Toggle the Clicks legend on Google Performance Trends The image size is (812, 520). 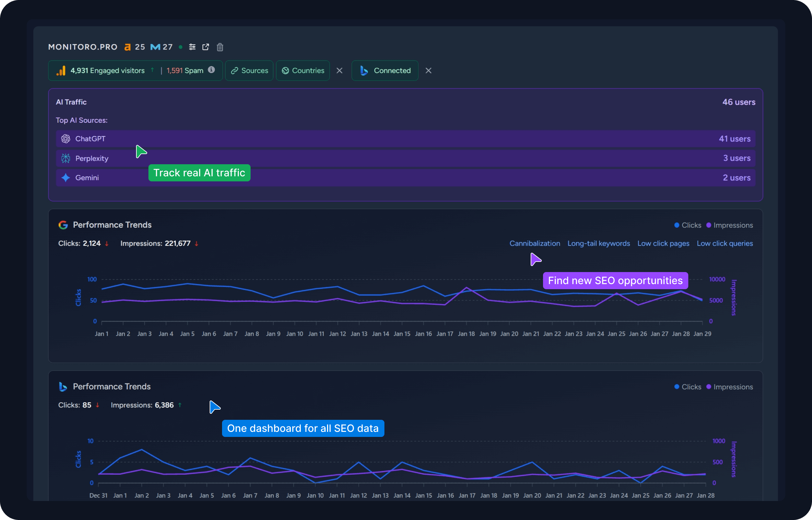point(688,225)
